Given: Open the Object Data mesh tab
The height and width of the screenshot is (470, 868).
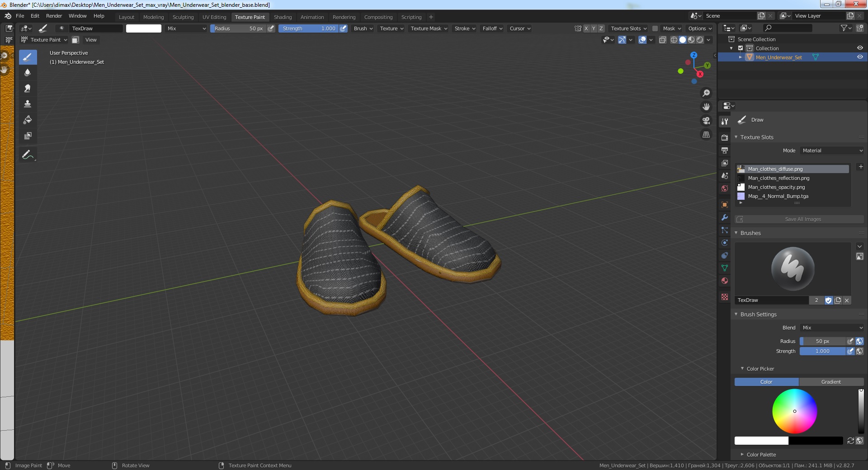Looking at the screenshot, I should point(725,268).
